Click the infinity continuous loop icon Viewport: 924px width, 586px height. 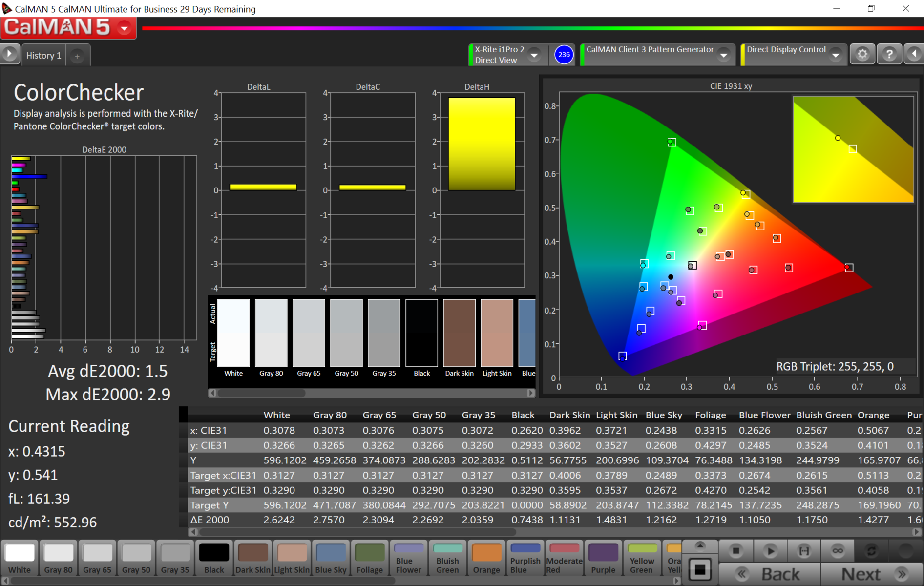(x=838, y=551)
